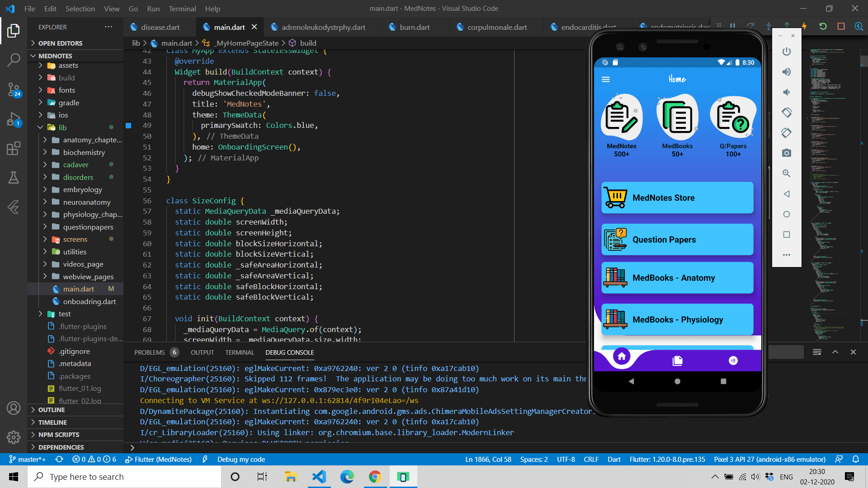Screen dimensions: 868x488
Task: Expand the OPEN EDITORS section
Action: click(60, 43)
